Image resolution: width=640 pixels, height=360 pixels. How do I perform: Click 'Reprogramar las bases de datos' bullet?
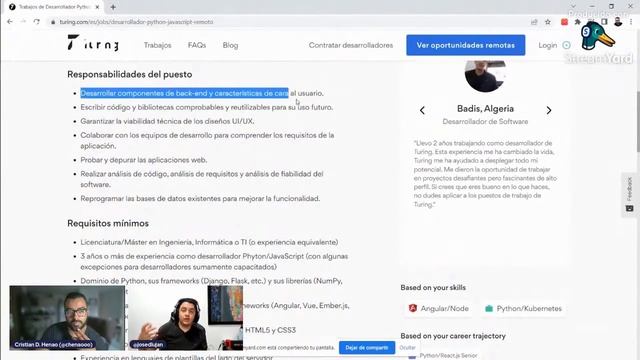pyautogui.click(x=200, y=198)
